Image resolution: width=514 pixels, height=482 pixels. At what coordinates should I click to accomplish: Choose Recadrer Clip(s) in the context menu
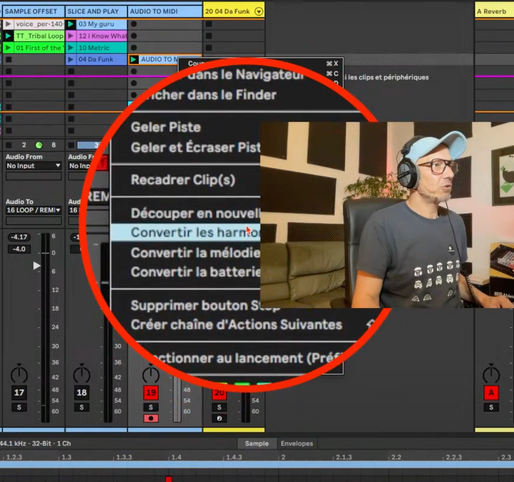183,180
